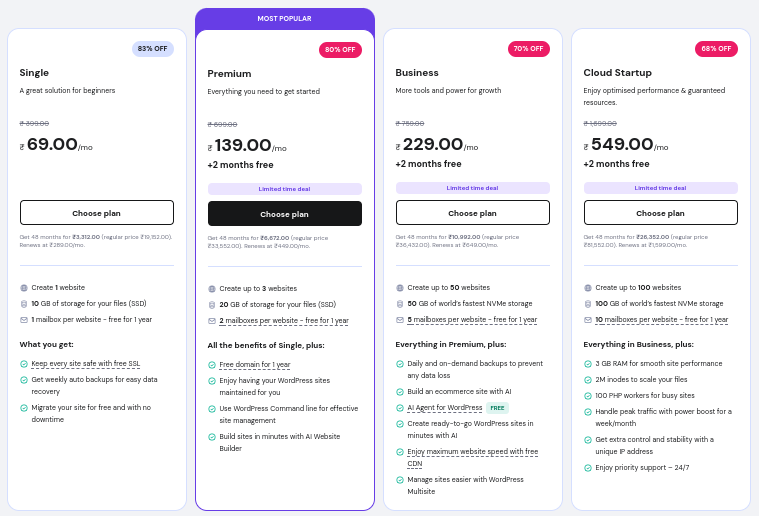Click the checkmark icon beside "Build an ecommerce site with AI"
Image resolution: width=759 pixels, height=516 pixels.
[400, 392]
